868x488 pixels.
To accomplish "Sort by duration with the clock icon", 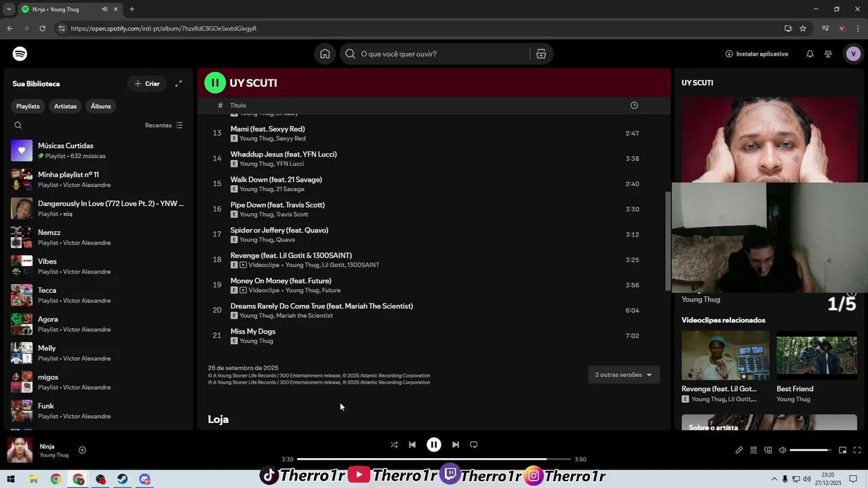I will click(x=634, y=105).
